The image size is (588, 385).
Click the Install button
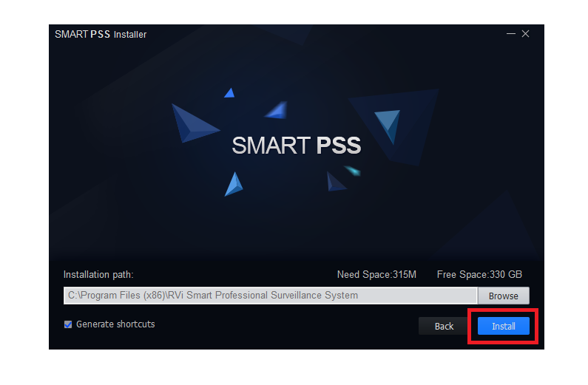pos(503,326)
